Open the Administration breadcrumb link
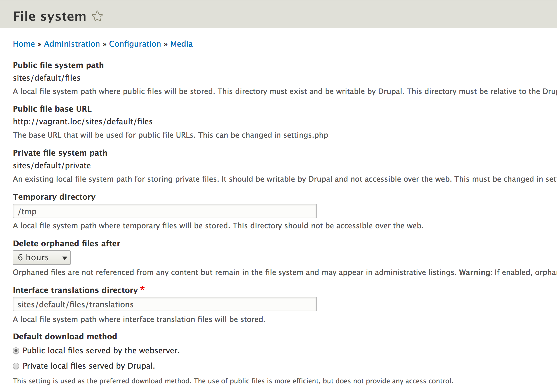Viewport: 557px width, 392px height. (72, 44)
